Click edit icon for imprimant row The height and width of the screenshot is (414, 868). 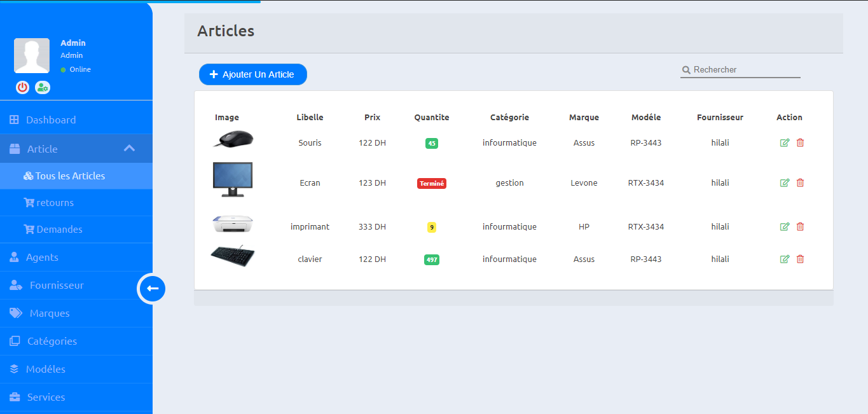[784, 227]
